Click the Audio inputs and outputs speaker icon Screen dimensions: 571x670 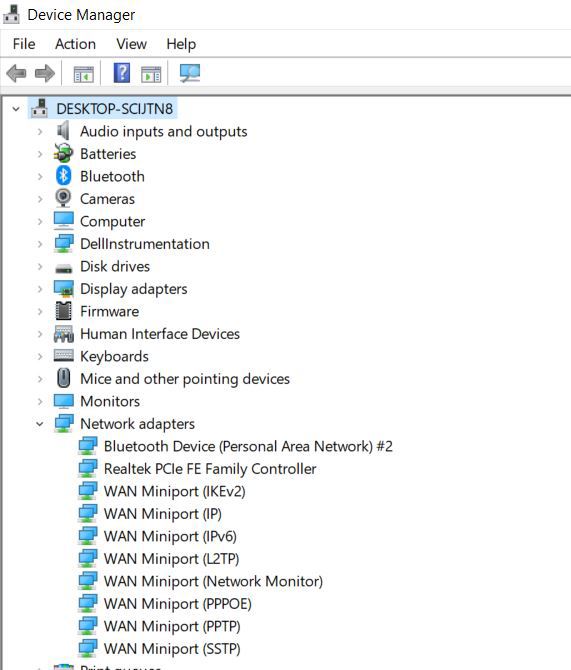(x=63, y=131)
